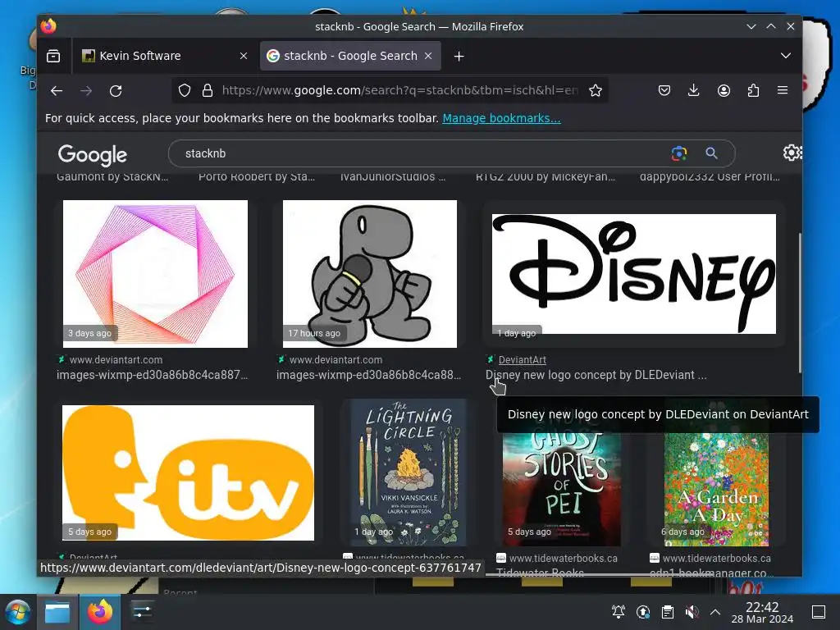
Task: Go back to the previous page
Action: 57,90
